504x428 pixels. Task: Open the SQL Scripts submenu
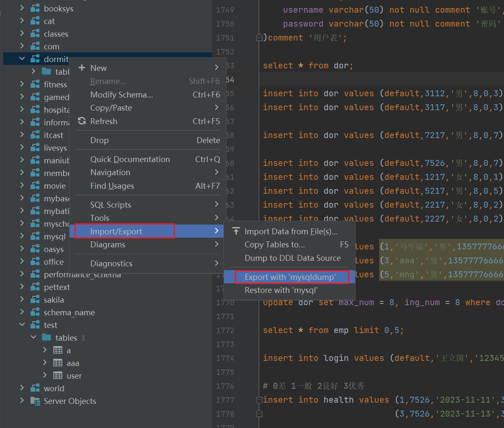pos(148,205)
